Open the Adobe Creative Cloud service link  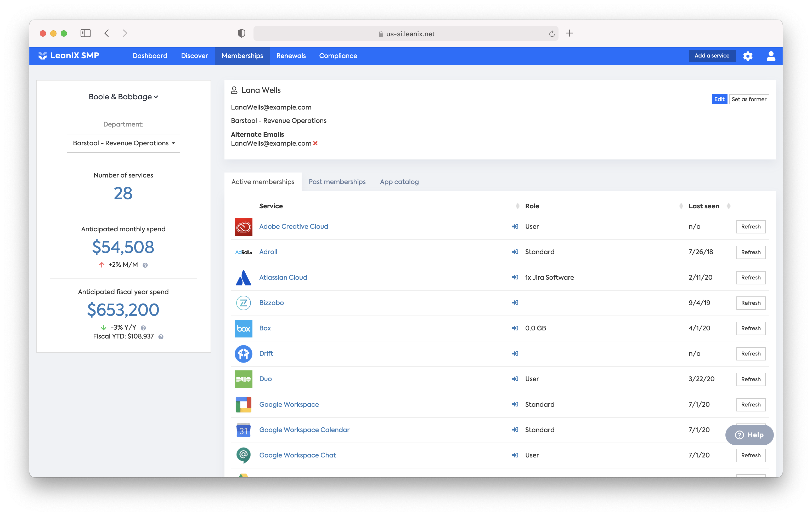coord(293,226)
